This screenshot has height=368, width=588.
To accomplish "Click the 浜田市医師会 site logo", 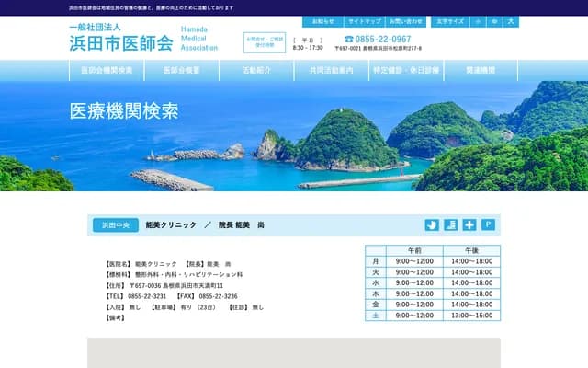I will click(120, 40).
